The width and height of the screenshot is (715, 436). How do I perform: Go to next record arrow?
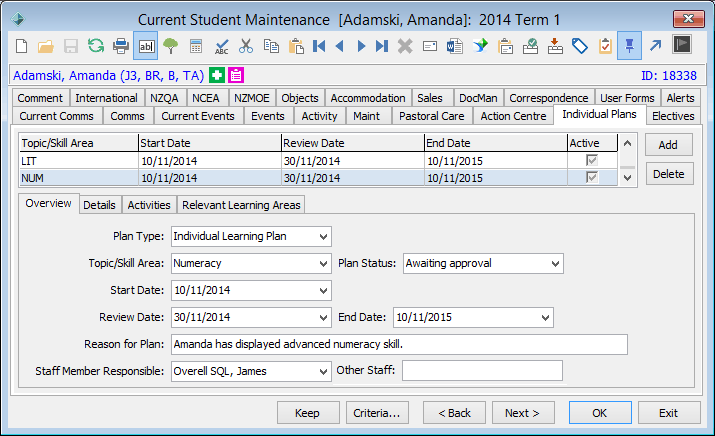click(361, 46)
